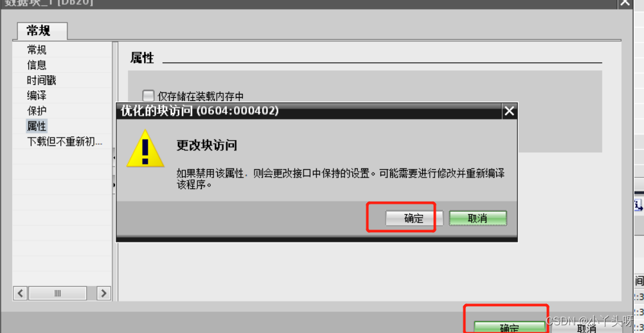
Task: Close the 优化的块访问 dialog with X
Action: coord(509,111)
